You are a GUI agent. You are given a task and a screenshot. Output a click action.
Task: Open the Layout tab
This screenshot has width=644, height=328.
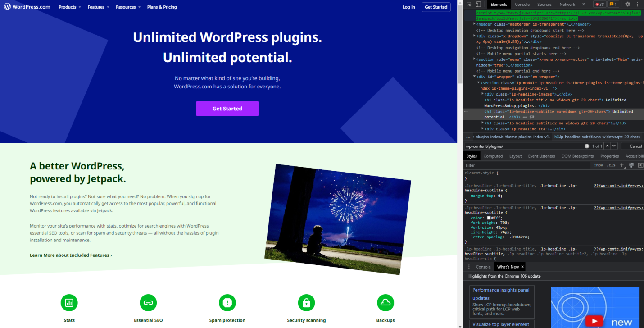(515, 156)
